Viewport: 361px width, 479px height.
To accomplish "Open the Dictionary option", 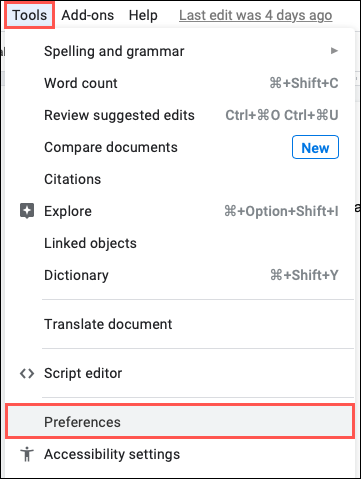I will [x=180, y=275].
